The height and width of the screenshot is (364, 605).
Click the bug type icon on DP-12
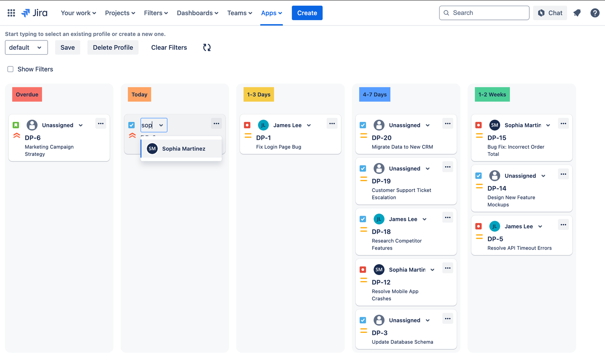363,270
